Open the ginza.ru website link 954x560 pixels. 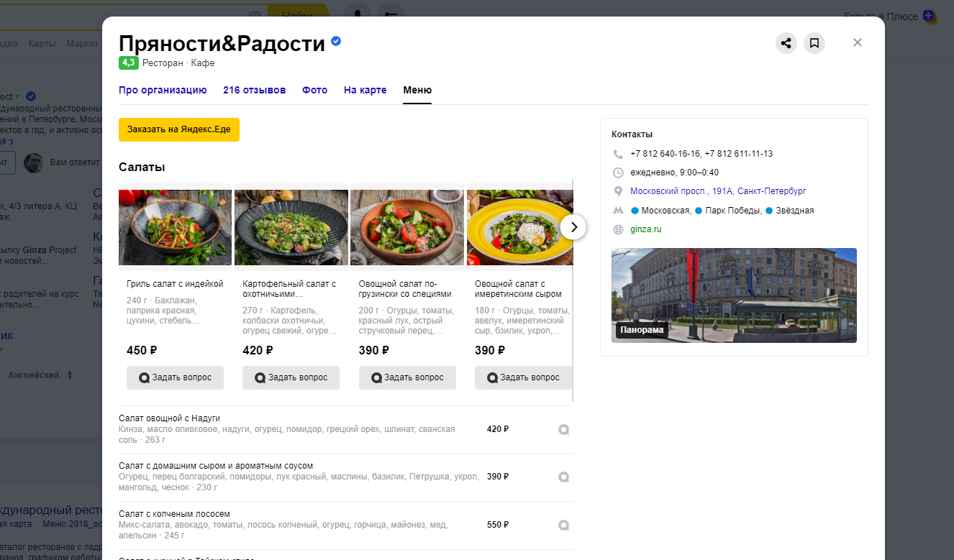click(x=645, y=229)
